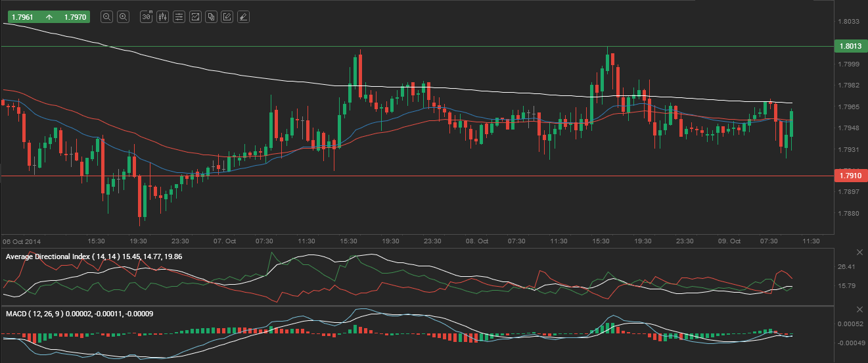Click the zoom in magnifier icon

coord(123,17)
